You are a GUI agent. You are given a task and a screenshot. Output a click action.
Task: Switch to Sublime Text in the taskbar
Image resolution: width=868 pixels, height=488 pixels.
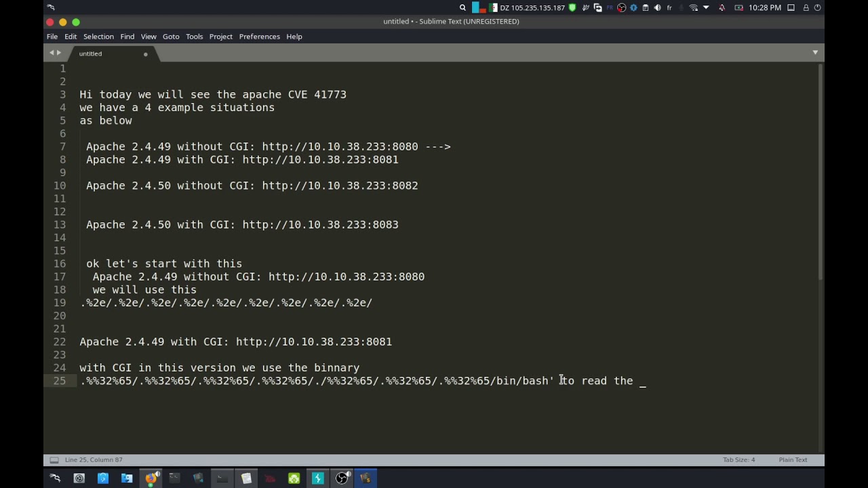coord(366,478)
